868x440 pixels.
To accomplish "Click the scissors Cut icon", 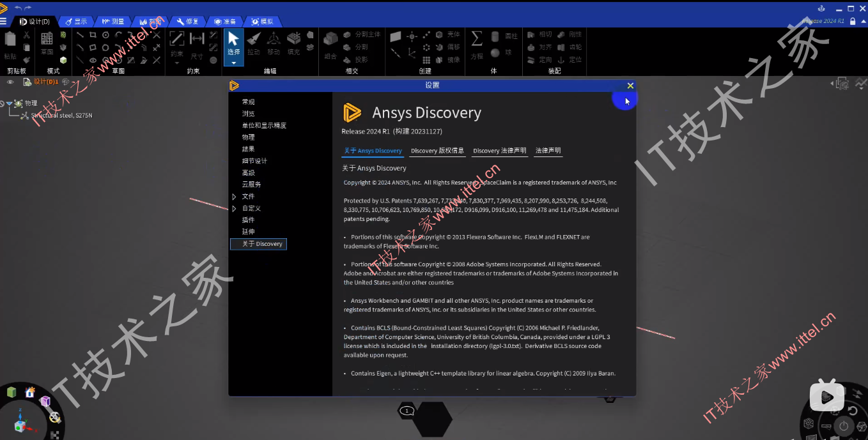I will coord(26,35).
